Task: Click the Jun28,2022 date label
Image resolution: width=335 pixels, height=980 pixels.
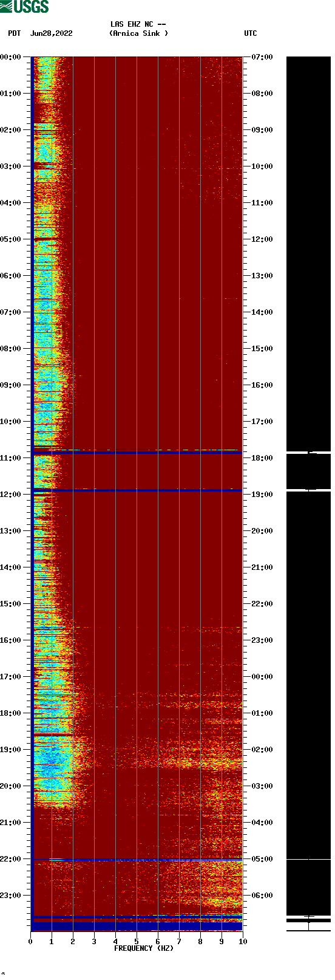Action: coord(52,33)
